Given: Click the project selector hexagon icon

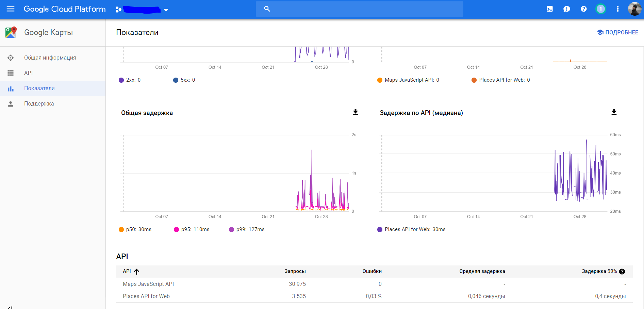Looking at the screenshot, I should (x=118, y=10).
